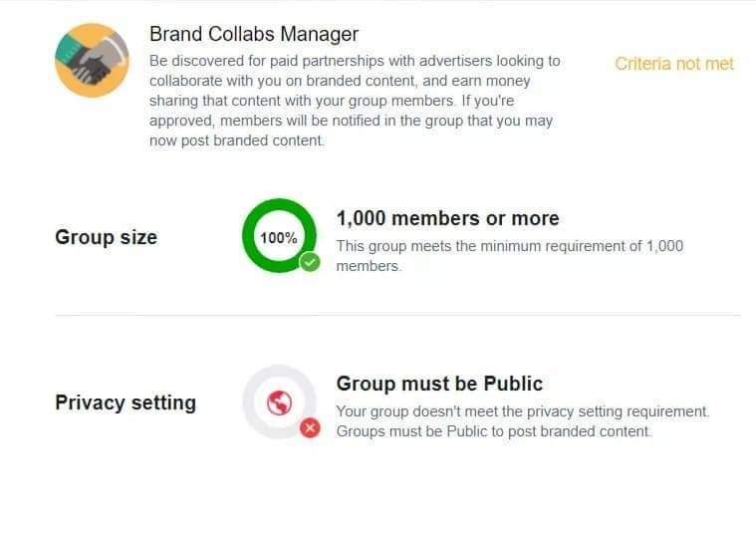Select the Privacy setting row label
Screen dimensions: 756x536
[126, 402]
